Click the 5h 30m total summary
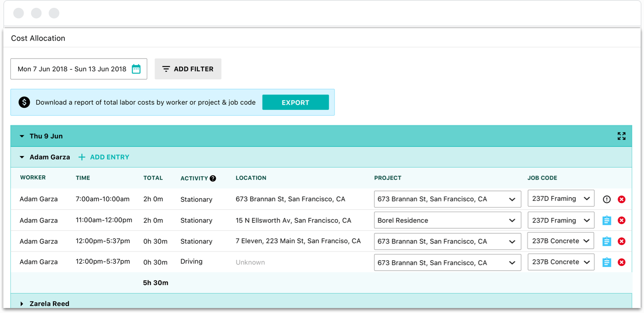This screenshot has height=313, width=644. pos(156,283)
